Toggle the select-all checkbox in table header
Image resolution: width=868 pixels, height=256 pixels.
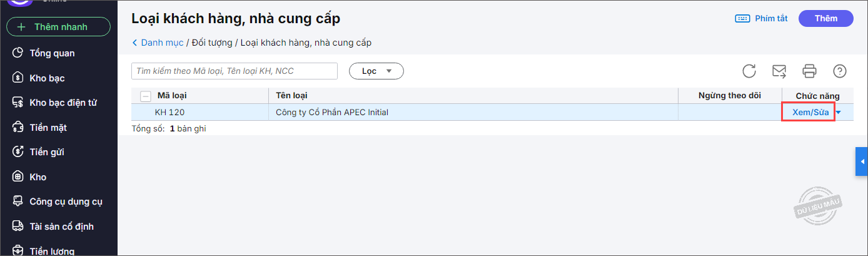(x=146, y=96)
